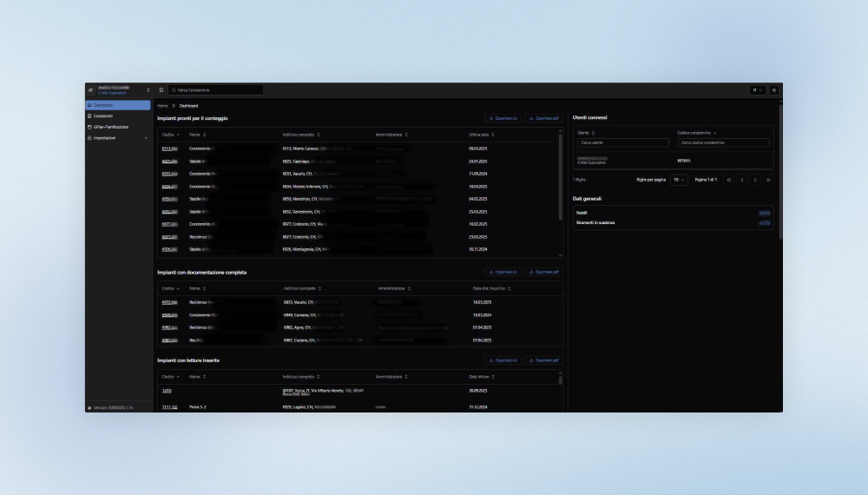
Task: Sort by Nome in 'pronti per il conteggio' table
Action: 197,135
